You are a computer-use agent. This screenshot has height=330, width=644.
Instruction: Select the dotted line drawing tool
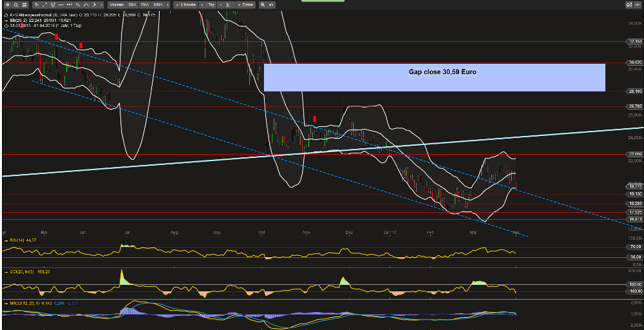(x=70, y=5)
